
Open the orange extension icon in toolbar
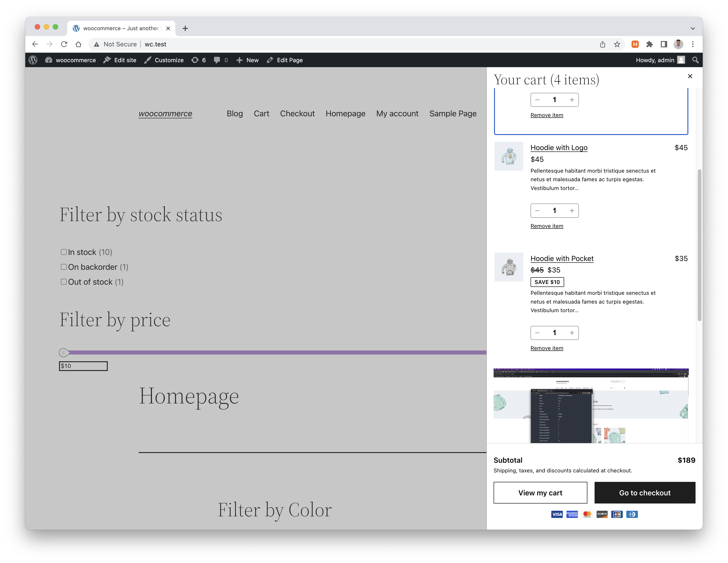pos(635,44)
